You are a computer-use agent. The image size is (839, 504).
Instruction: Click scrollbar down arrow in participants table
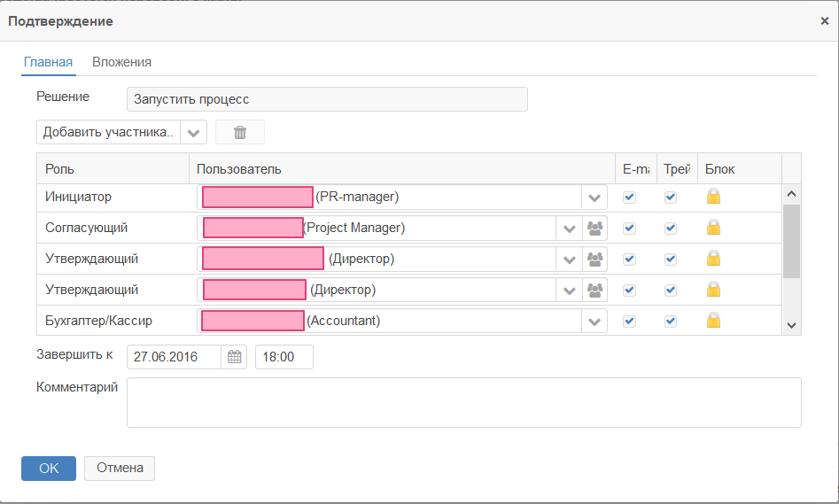click(x=792, y=326)
